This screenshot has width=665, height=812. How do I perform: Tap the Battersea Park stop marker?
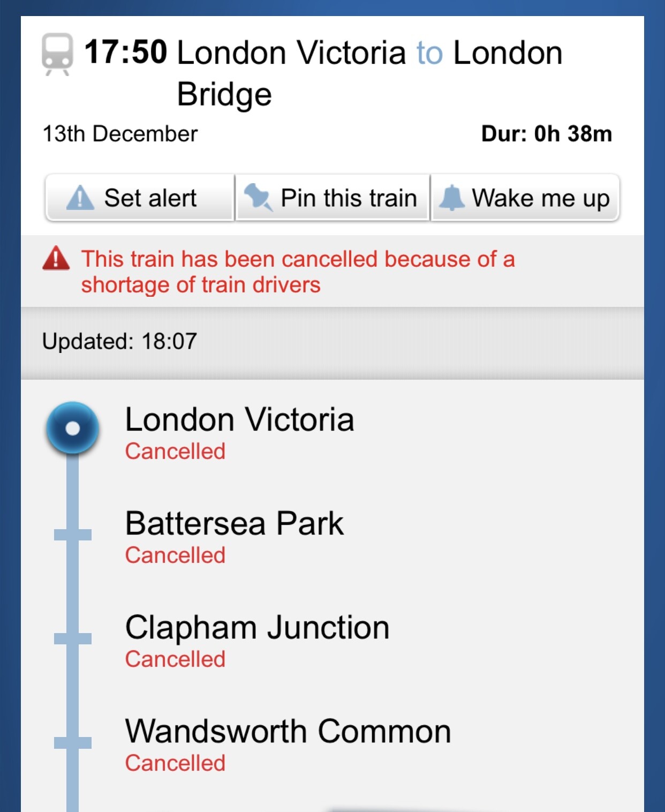[73, 535]
